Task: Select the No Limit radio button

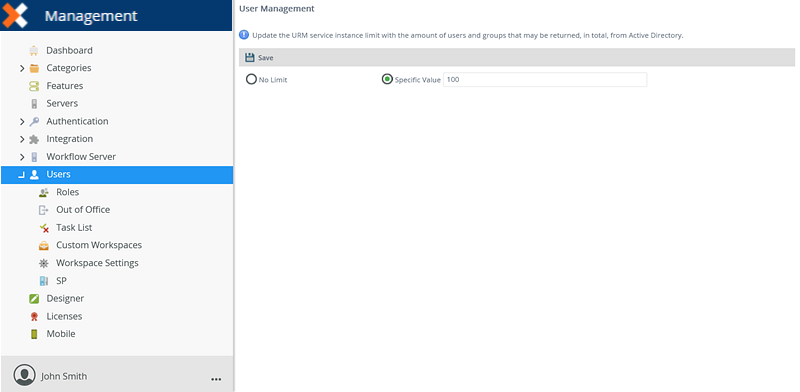Action: [251, 80]
